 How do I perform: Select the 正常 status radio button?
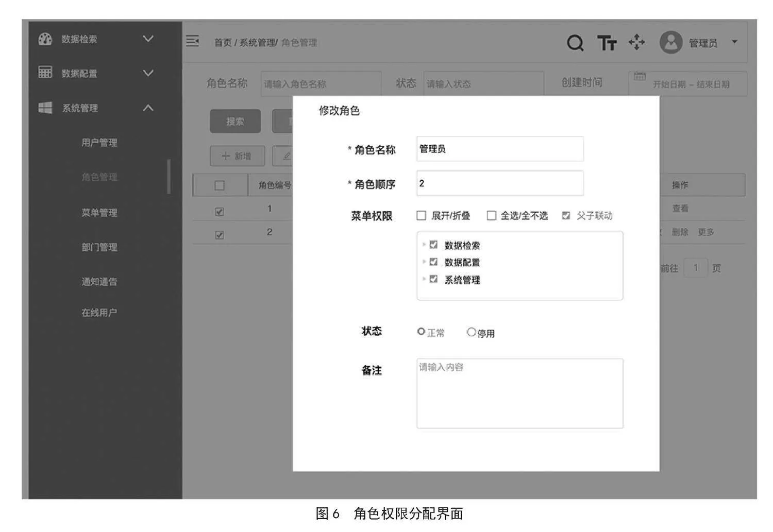(421, 332)
